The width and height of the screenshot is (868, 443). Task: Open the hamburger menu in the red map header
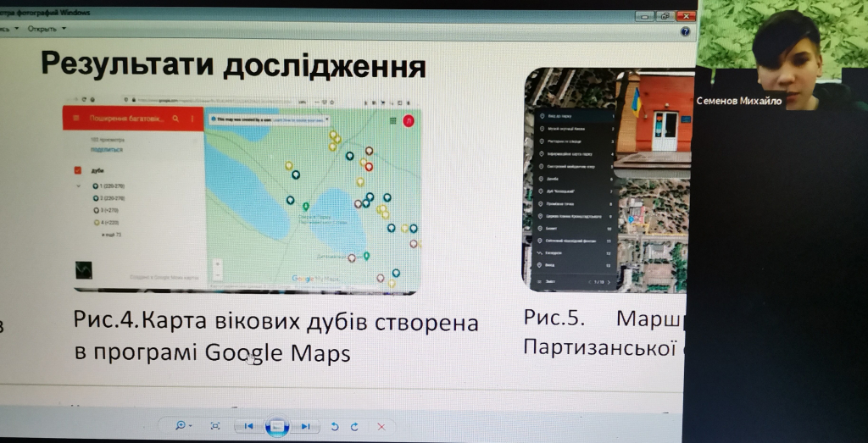tap(75, 119)
